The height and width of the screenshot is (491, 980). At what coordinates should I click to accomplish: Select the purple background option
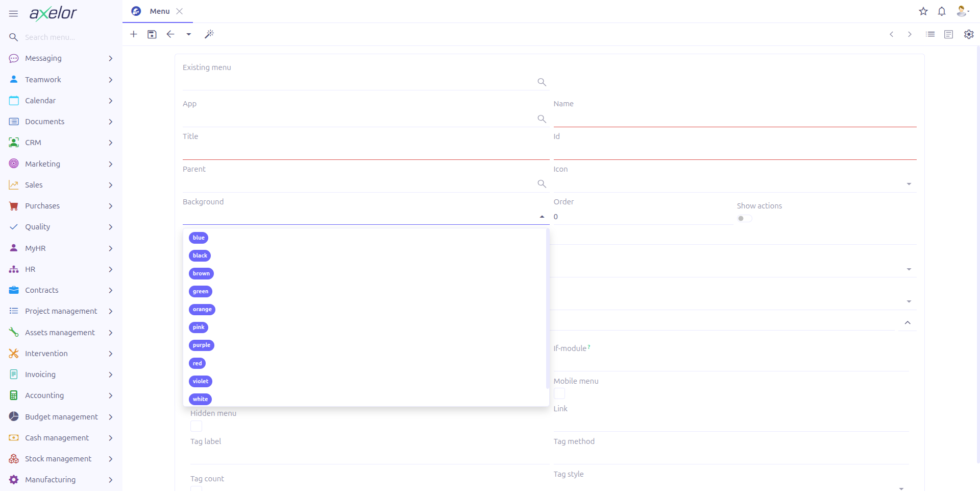coord(202,345)
